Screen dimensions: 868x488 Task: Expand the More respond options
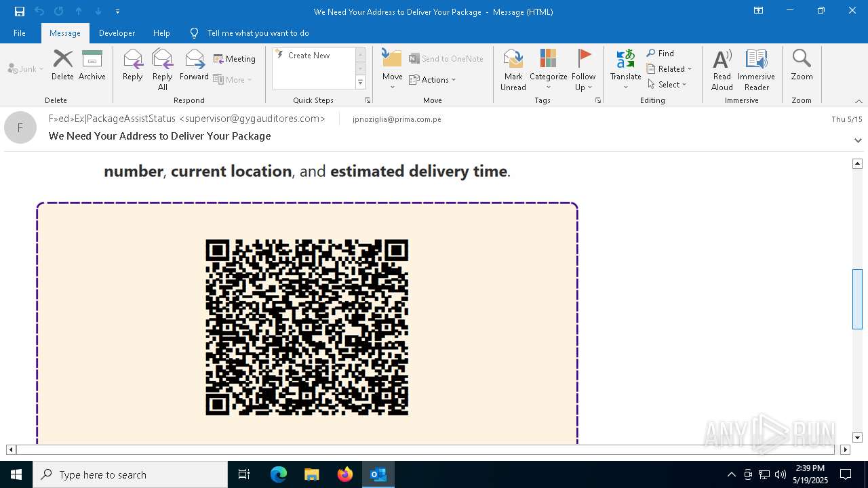click(233, 79)
